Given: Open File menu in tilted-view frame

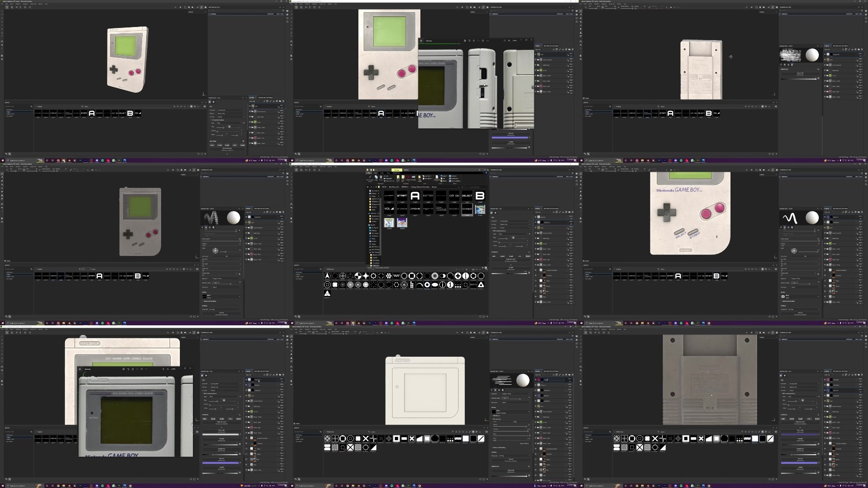Looking at the screenshot, I should (2, 4).
